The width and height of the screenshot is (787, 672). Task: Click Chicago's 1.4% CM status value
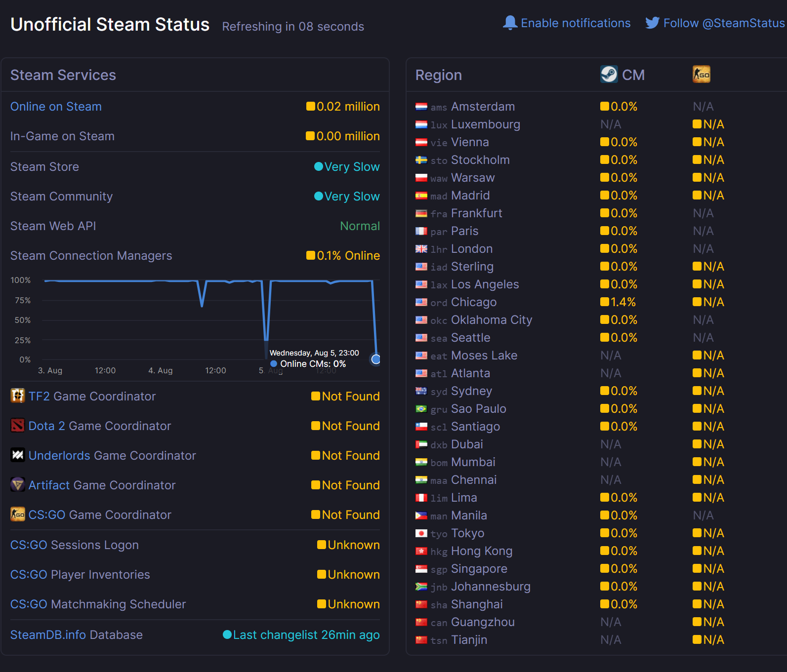(x=619, y=302)
